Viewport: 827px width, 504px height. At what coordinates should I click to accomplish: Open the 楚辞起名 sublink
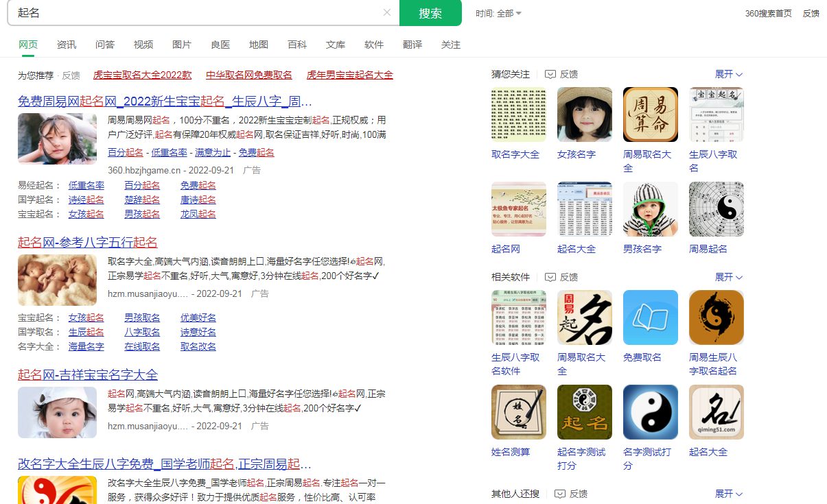tap(142, 200)
